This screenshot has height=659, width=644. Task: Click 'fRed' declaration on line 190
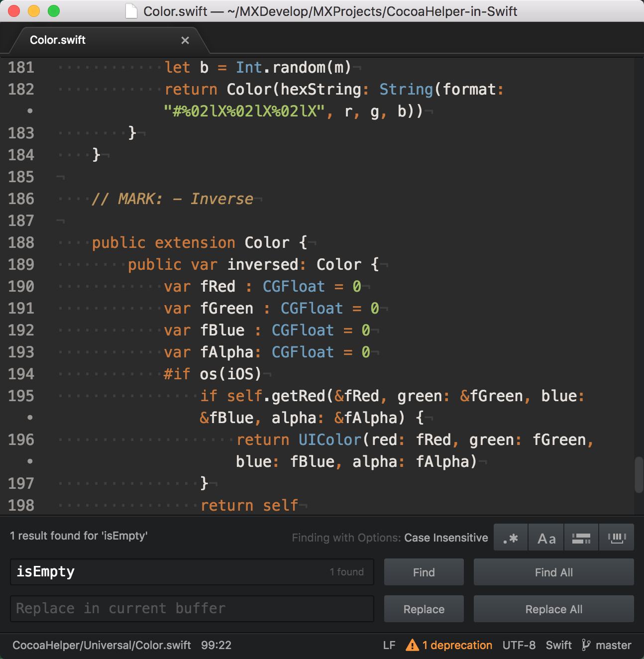click(218, 287)
